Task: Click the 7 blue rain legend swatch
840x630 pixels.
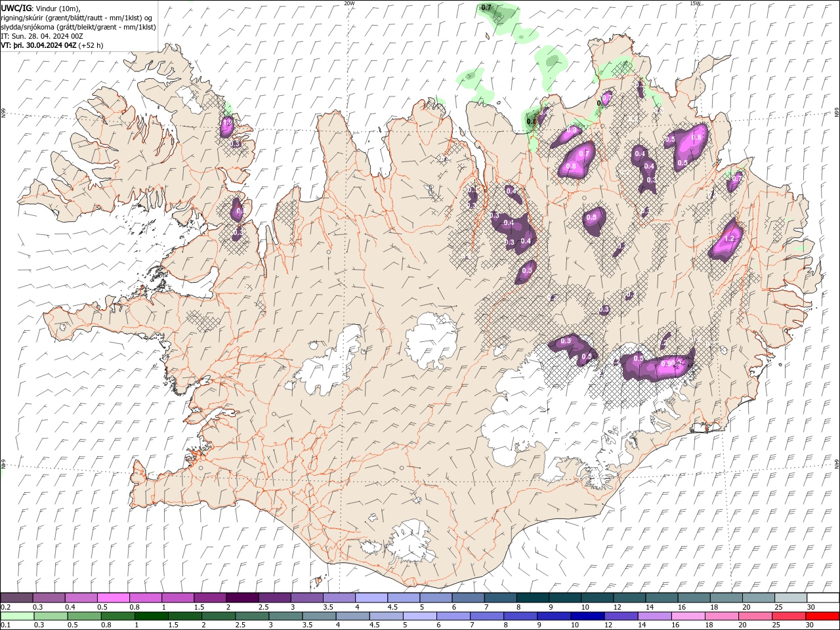Action: click(486, 616)
